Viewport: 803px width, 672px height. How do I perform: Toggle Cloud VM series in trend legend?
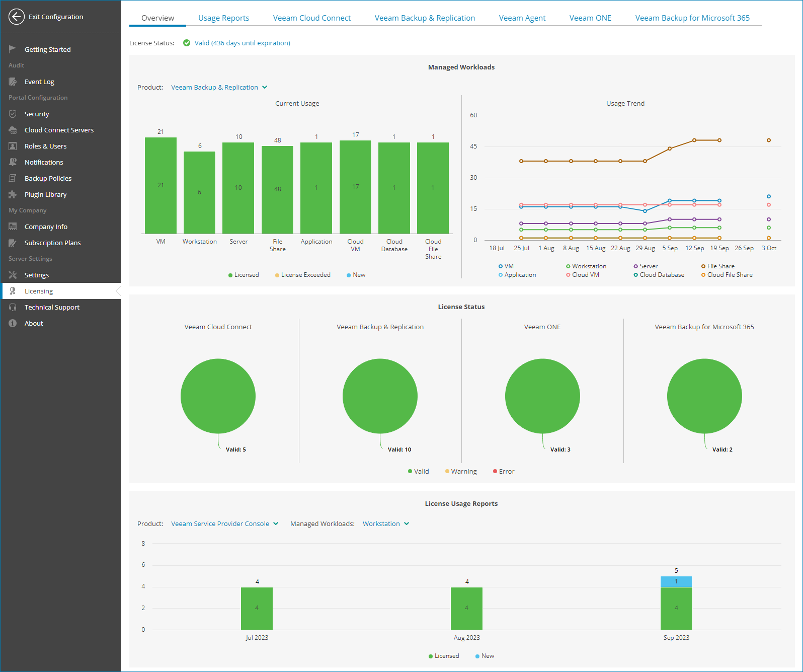[582, 275]
